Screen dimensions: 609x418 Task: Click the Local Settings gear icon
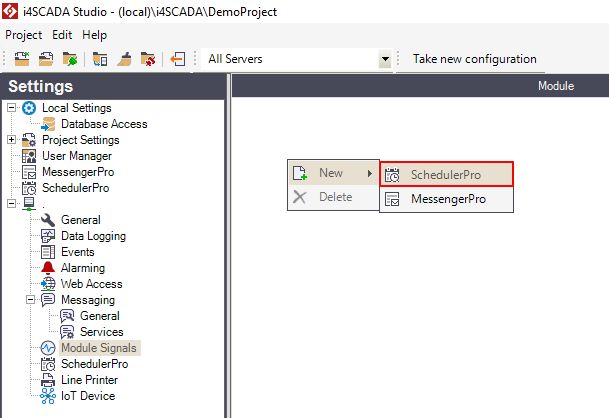[29, 108]
